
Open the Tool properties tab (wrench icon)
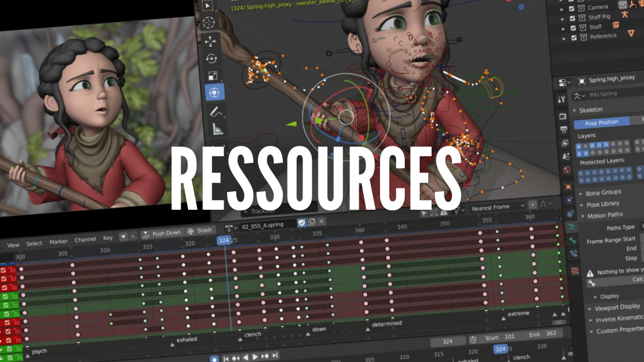click(561, 99)
